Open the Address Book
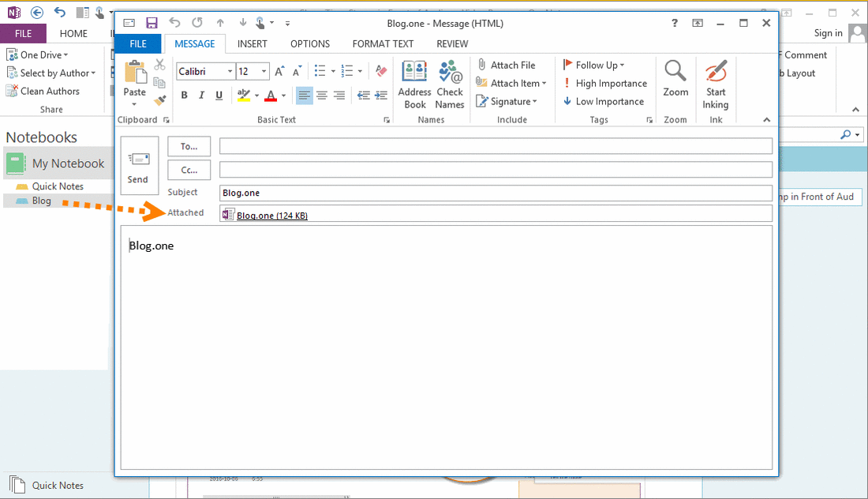The width and height of the screenshot is (868, 499). click(x=414, y=84)
